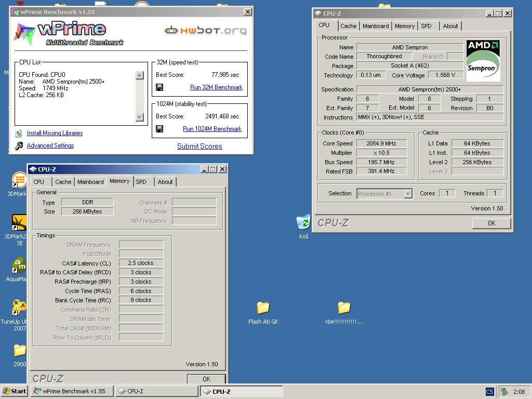The width and height of the screenshot is (532, 399).
Task: Click the CPU-Z processor window title icon
Action: [x=318, y=14]
